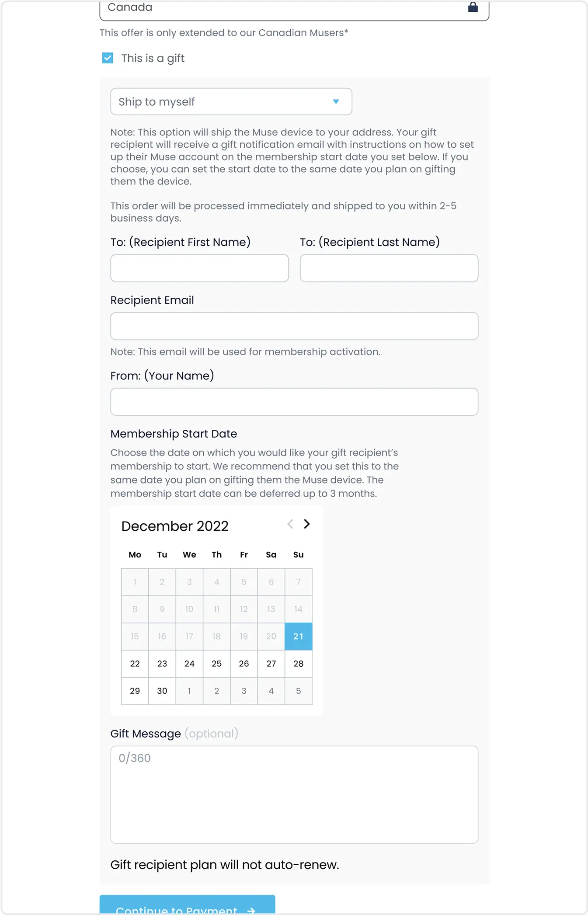588x915 pixels.
Task: Click the Recipient Last Name field
Action: (389, 268)
